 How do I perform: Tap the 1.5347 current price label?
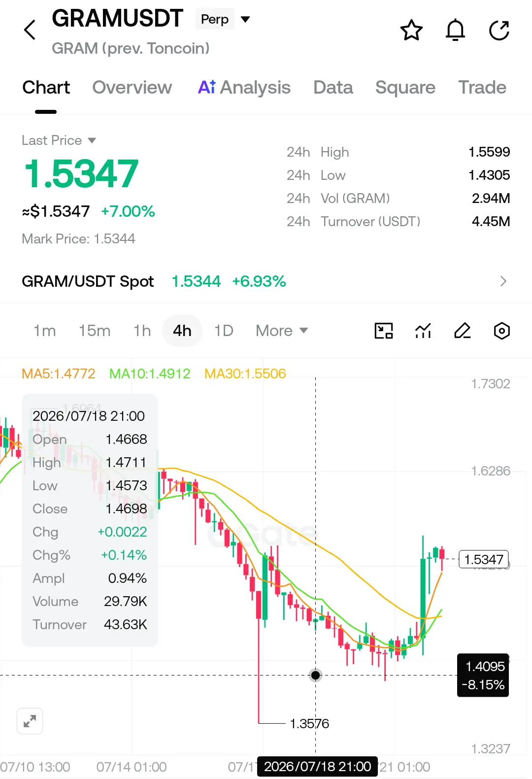click(484, 559)
